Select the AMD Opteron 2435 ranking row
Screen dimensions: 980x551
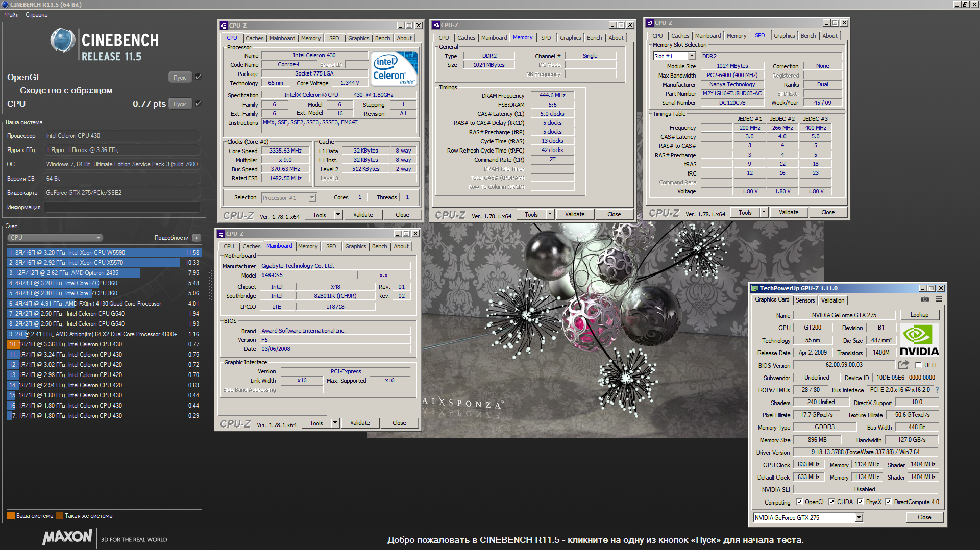(x=104, y=273)
